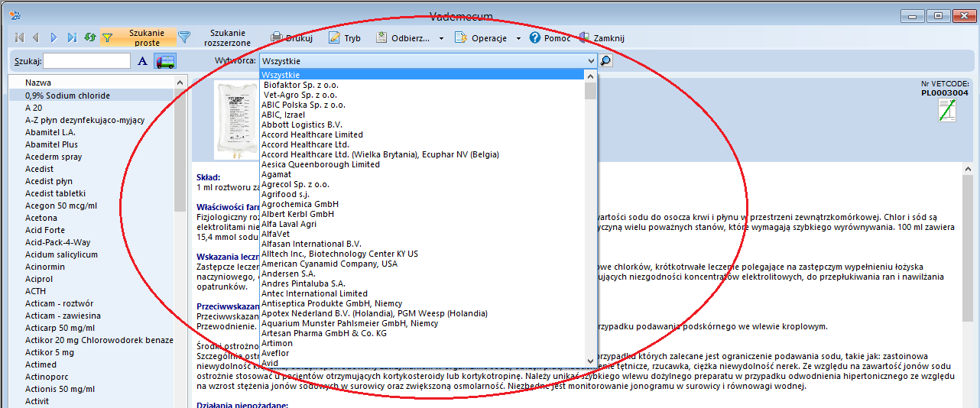
Task: Select Acegon 50 mcg/ml product
Action: coord(92,206)
